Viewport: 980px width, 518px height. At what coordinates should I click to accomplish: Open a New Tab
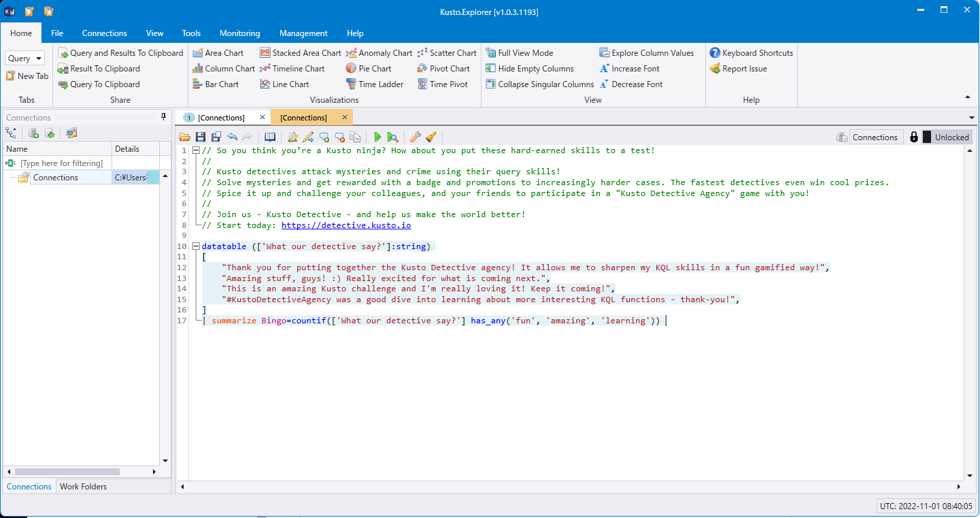27,76
